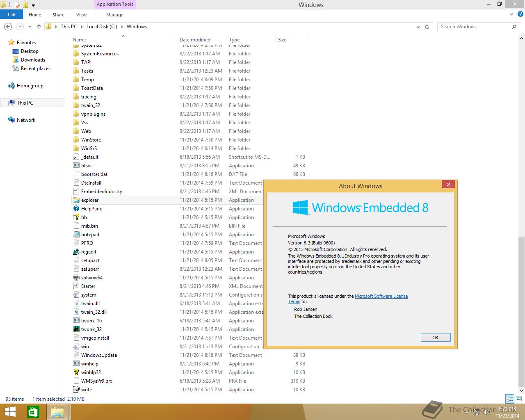Select the write application icon
This screenshot has height=420, width=525.
click(x=76, y=390)
